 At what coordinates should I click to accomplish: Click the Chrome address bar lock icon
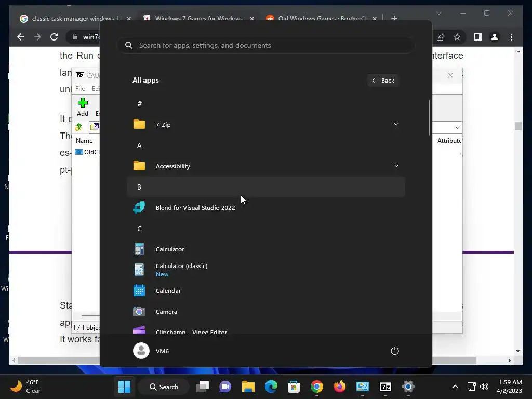click(75, 37)
